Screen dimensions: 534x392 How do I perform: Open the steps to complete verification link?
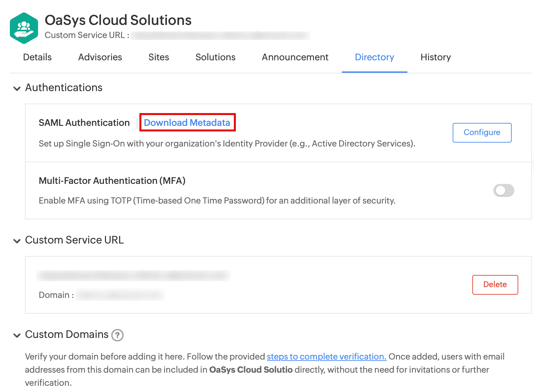(326, 357)
